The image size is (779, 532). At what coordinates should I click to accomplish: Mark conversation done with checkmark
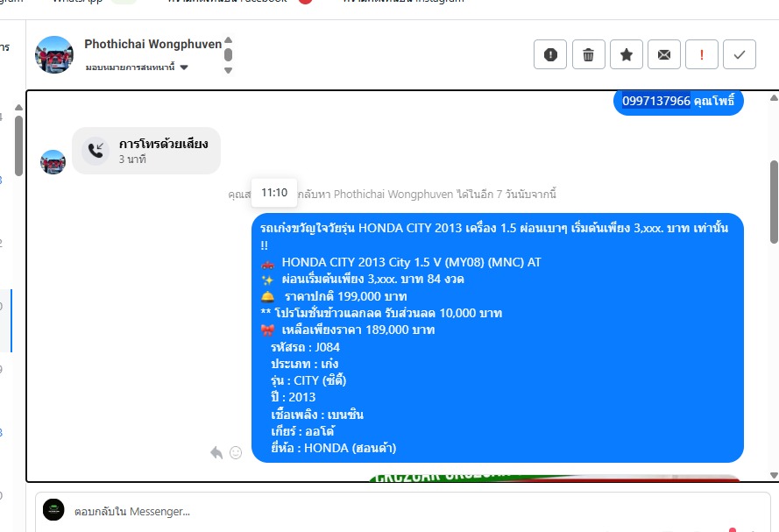coord(740,54)
